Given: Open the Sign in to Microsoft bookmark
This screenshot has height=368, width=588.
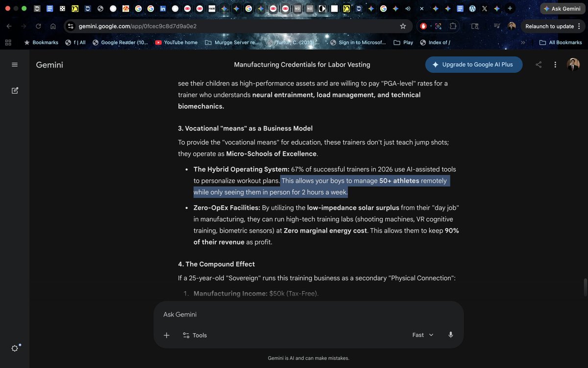Looking at the screenshot, I should point(358,43).
